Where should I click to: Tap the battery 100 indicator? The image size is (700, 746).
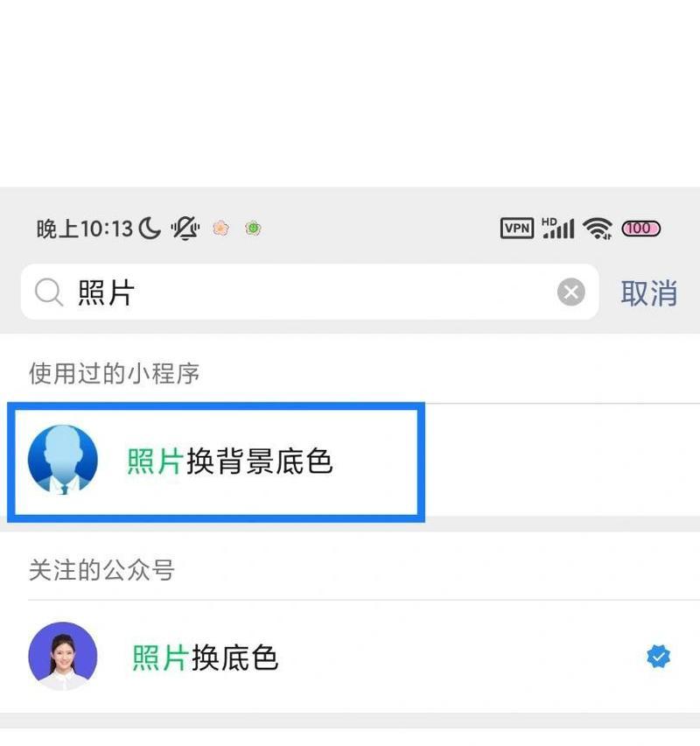tap(641, 229)
